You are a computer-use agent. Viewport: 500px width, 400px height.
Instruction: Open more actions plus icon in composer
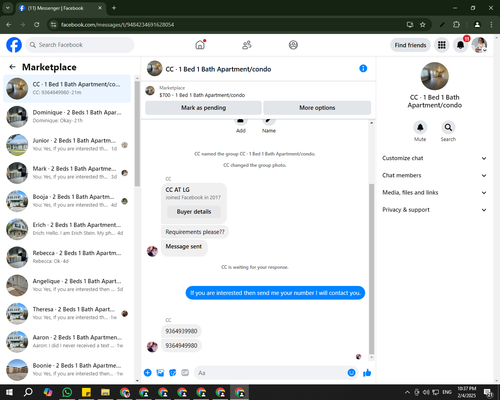(x=148, y=373)
